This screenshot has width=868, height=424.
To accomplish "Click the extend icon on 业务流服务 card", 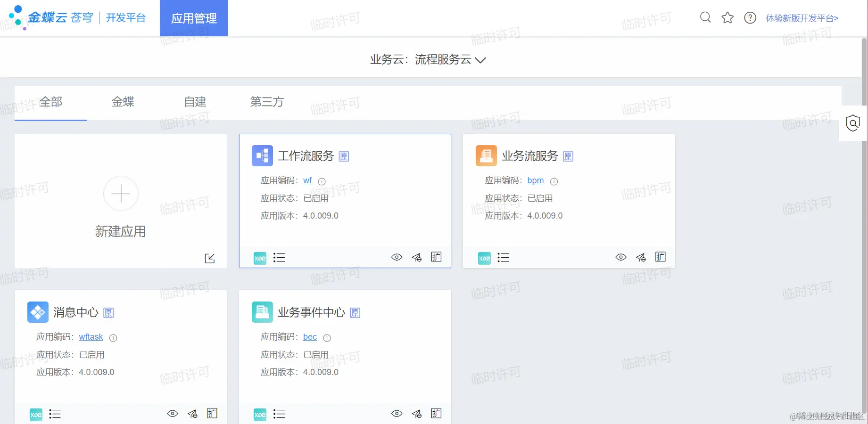I will coord(661,257).
